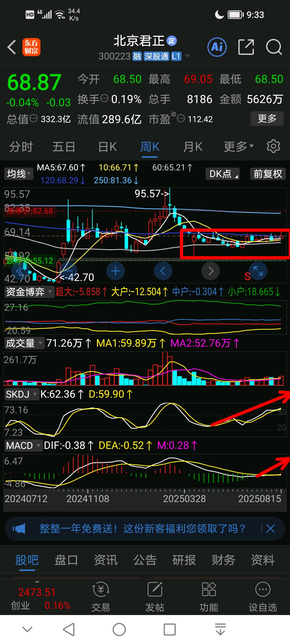Tap MA5:67.60 moving average value

61,168
